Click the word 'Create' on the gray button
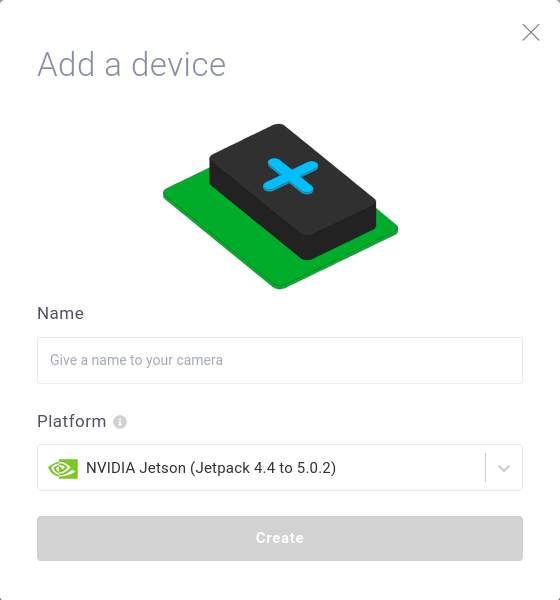 [280, 538]
